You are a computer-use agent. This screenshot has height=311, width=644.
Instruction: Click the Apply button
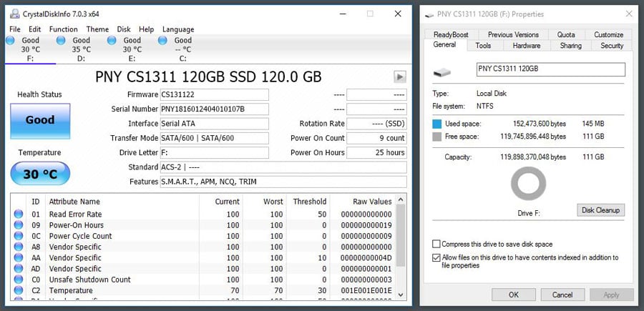point(612,295)
